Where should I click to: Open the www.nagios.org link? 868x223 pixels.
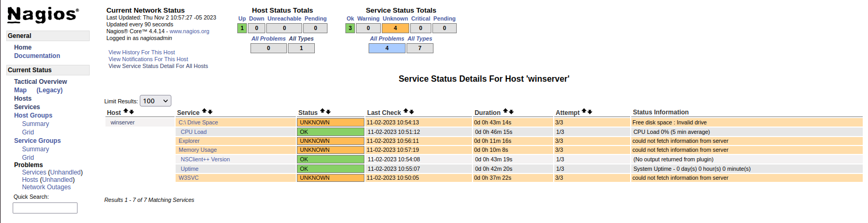click(189, 31)
